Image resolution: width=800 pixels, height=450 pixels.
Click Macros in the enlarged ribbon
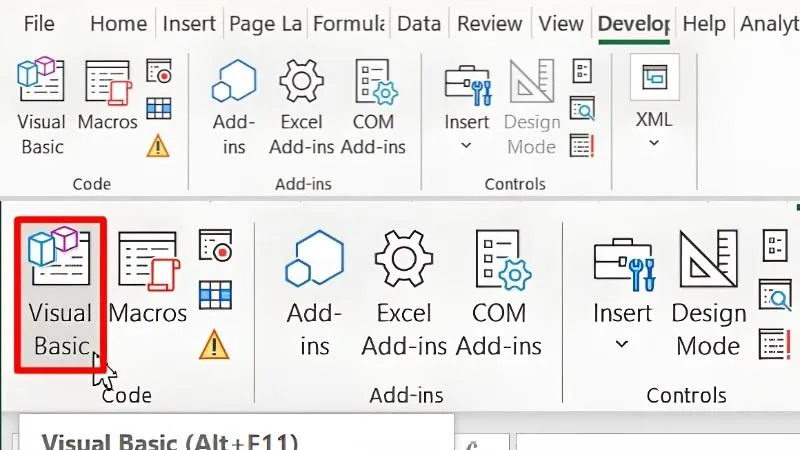point(148,278)
